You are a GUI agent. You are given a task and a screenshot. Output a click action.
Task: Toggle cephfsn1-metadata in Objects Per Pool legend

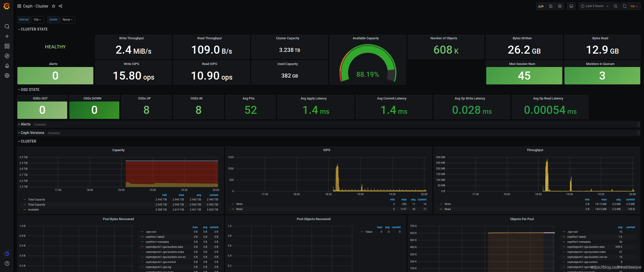pyautogui.click(x=579, y=242)
